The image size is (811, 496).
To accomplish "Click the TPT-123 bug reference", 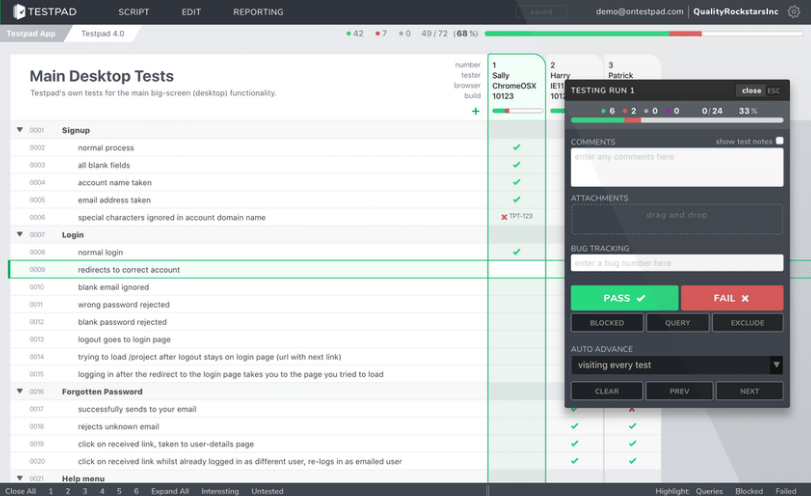I will [521, 216].
